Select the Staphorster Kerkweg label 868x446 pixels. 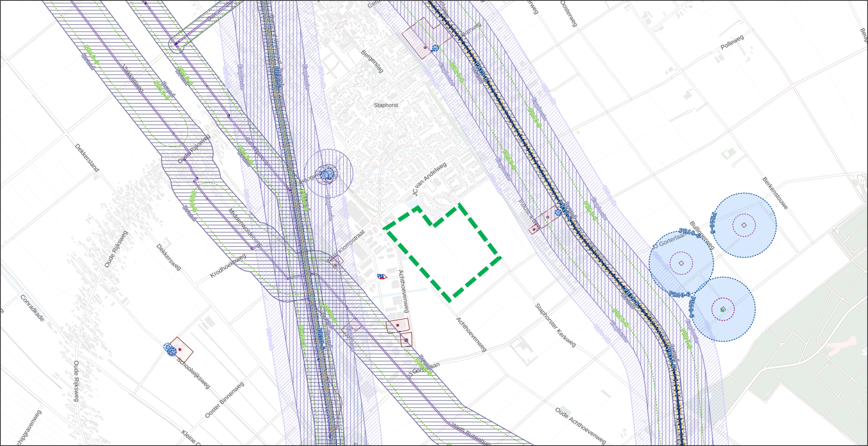click(x=555, y=325)
